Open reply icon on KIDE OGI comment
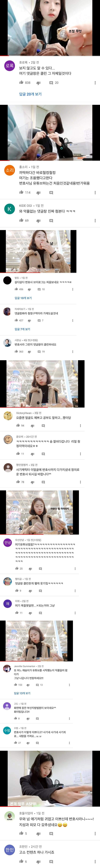The width and height of the screenshot is (100, 868). [51, 221]
